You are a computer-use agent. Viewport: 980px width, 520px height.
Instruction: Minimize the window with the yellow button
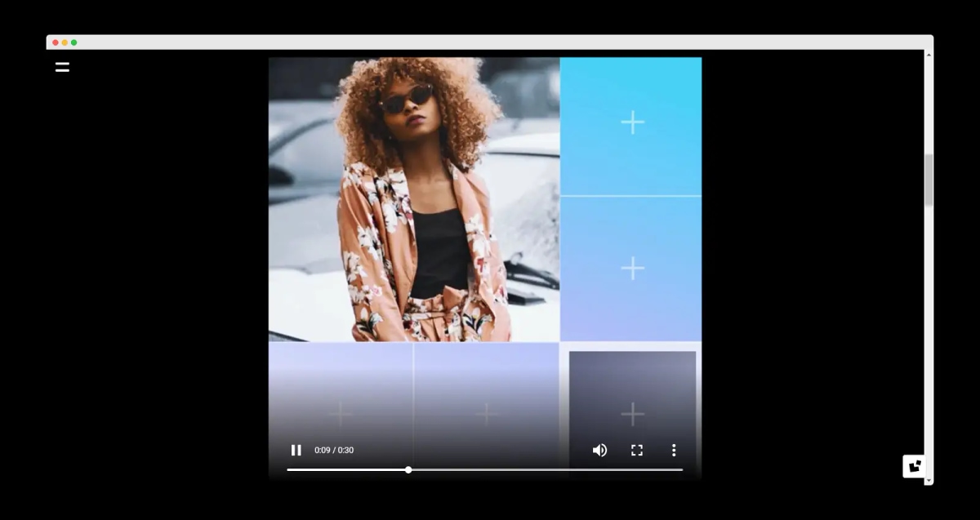(x=65, y=42)
